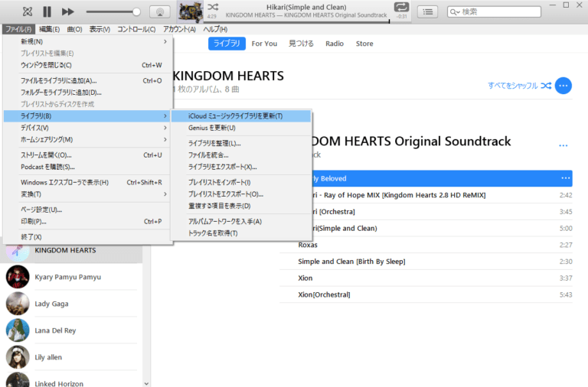Toggle shuffle icon beside the Hikari title
Viewport: 588px width, 387px height.
pos(213,7)
